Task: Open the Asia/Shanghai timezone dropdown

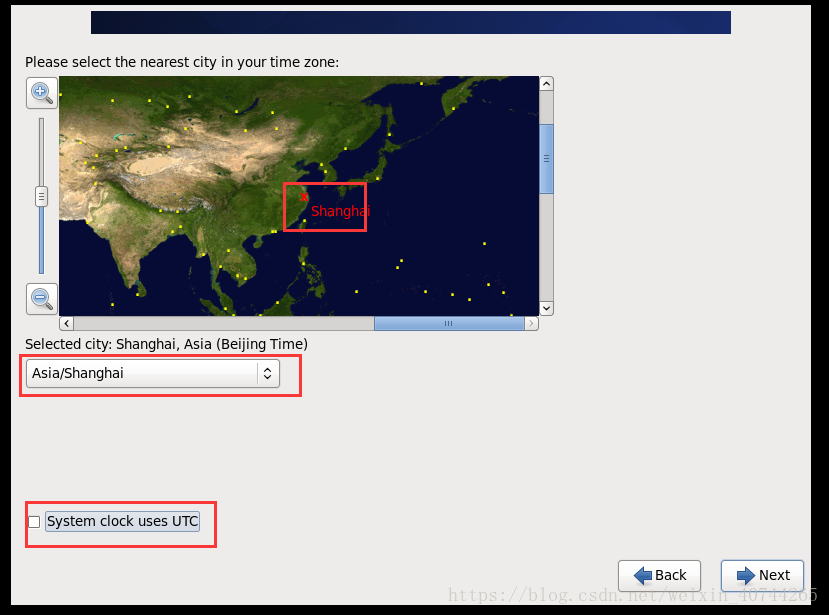Action: click(153, 373)
